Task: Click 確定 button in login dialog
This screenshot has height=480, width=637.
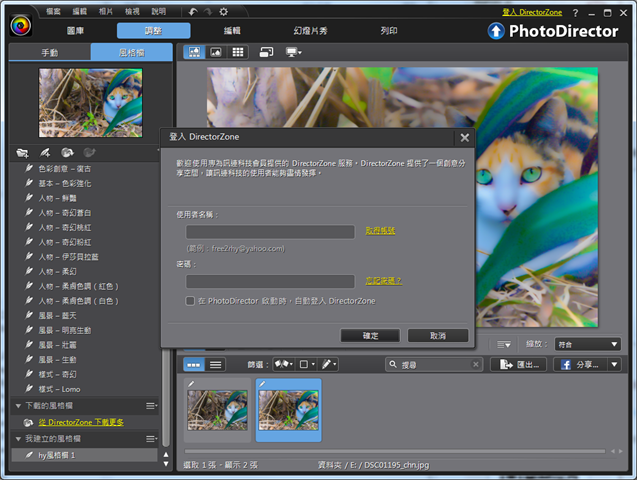Action: [x=370, y=335]
